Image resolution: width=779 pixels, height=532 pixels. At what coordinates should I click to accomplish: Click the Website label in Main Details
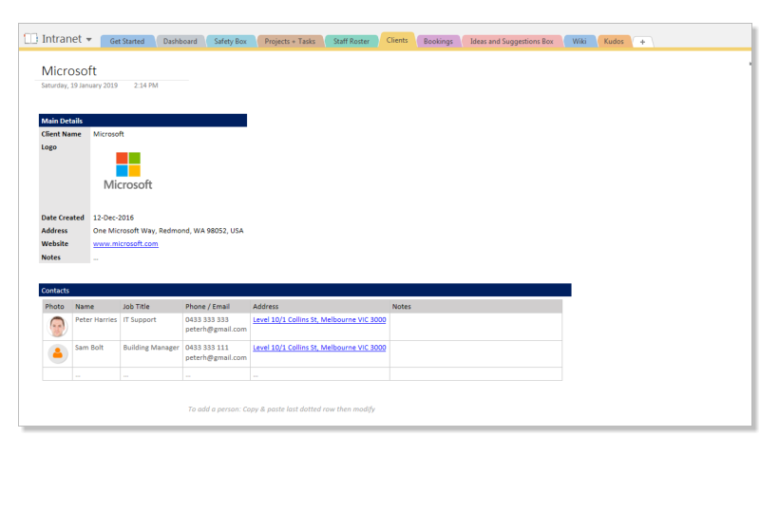tap(55, 243)
